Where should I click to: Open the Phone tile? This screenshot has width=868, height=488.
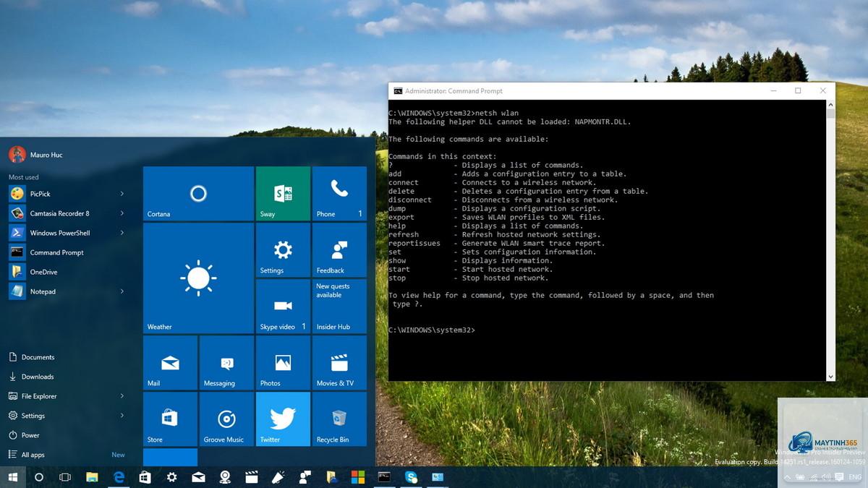[x=339, y=194]
